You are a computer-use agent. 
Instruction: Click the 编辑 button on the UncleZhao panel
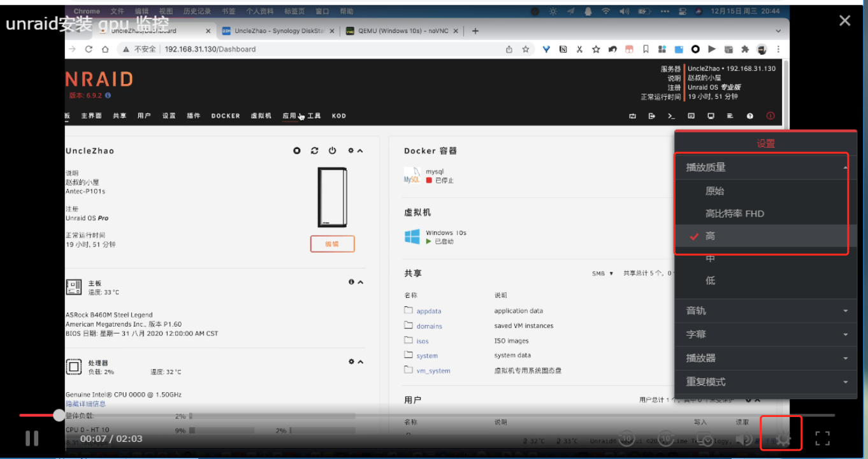(332, 244)
